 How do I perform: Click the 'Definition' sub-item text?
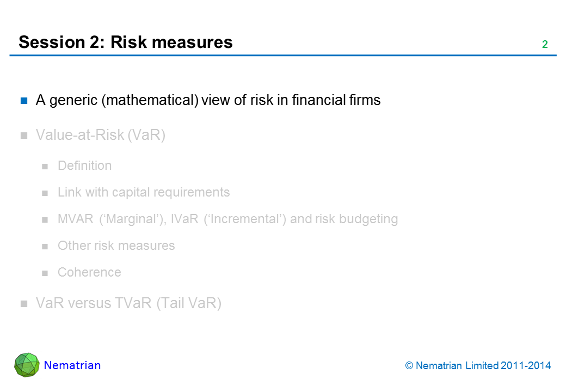[84, 166]
